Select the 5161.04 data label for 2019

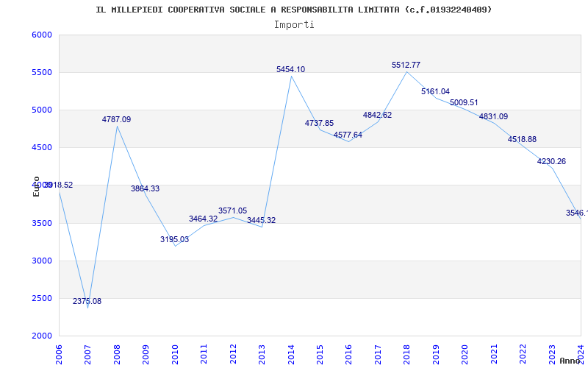[x=435, y=92]
